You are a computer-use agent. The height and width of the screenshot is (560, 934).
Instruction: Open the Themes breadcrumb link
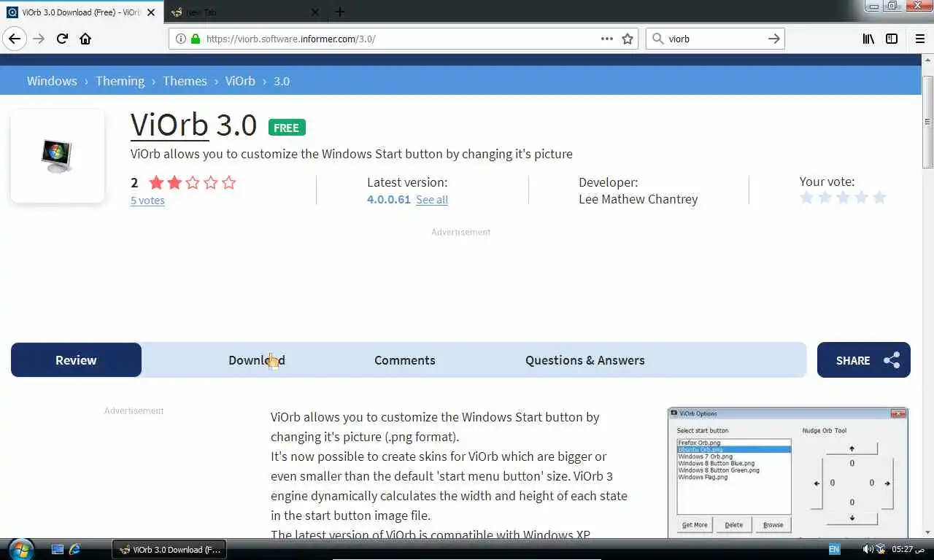185,81
